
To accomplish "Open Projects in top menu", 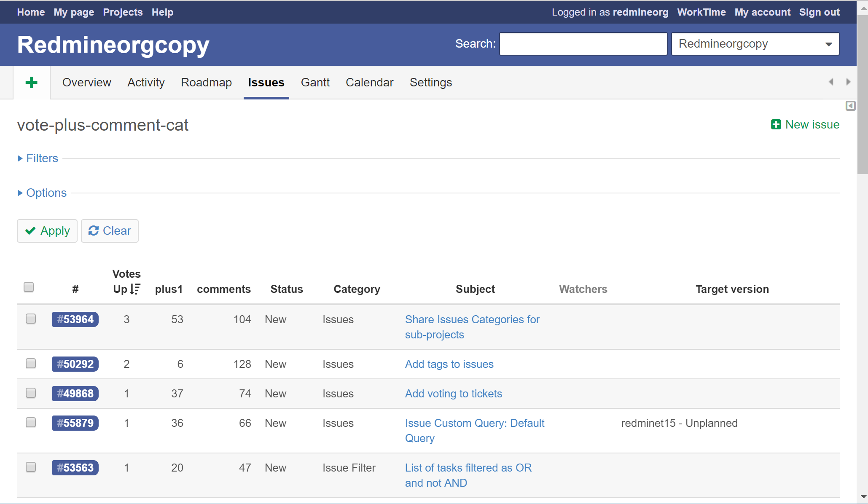I will click(123, 12).
